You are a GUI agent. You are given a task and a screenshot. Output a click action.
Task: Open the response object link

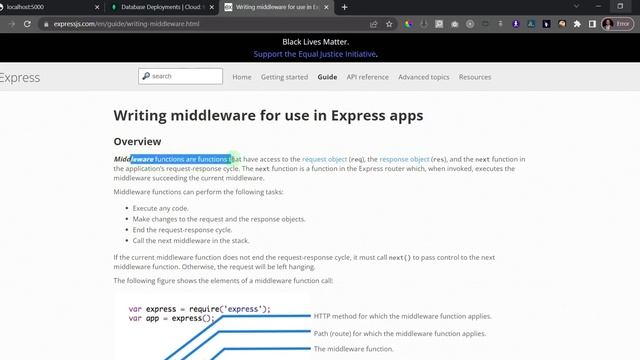tap(404, 159)
